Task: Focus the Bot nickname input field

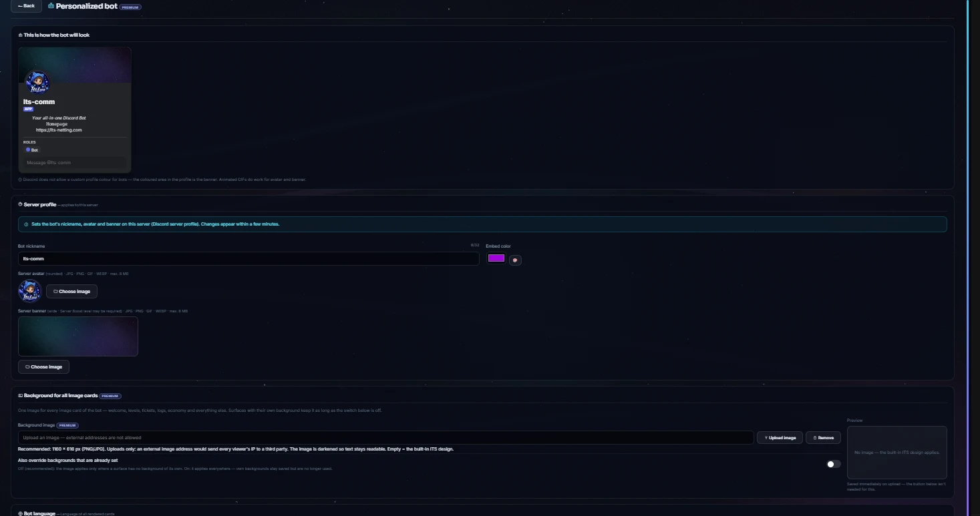Action: tap(249, 258)
